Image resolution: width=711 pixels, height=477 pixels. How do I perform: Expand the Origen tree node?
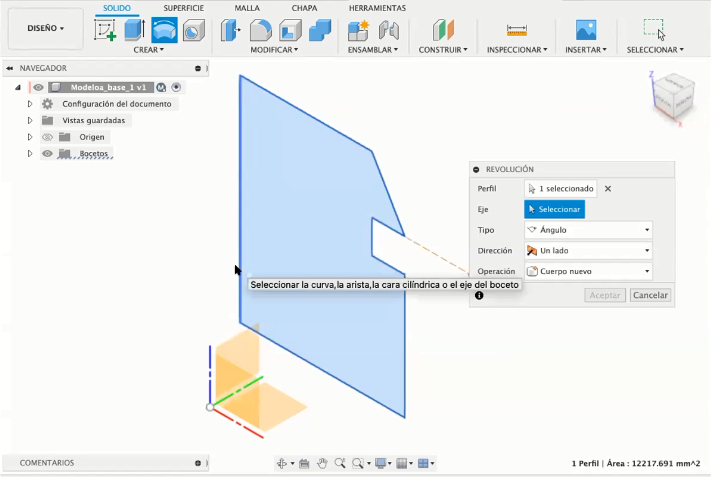pos(30,137)
